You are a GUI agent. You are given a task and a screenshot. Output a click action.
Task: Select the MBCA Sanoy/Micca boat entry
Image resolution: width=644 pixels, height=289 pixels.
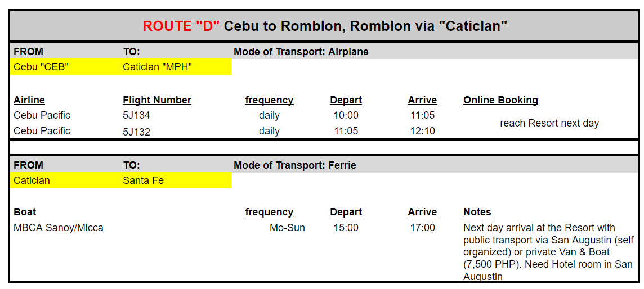[x=59, y=228]
